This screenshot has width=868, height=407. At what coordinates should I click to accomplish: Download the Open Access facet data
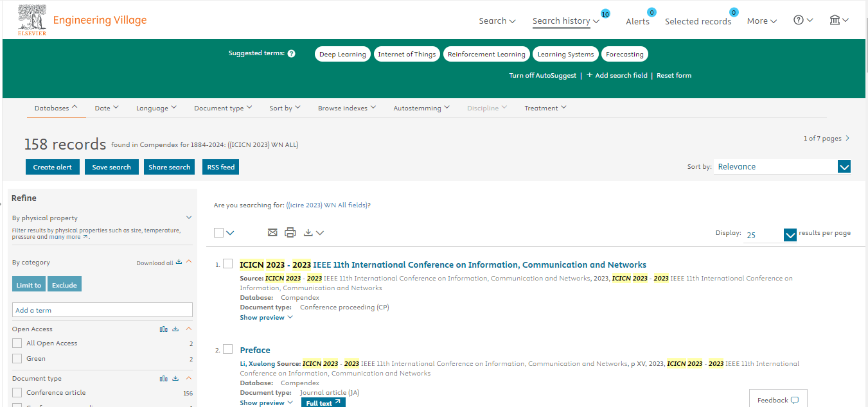pos(175,329)
